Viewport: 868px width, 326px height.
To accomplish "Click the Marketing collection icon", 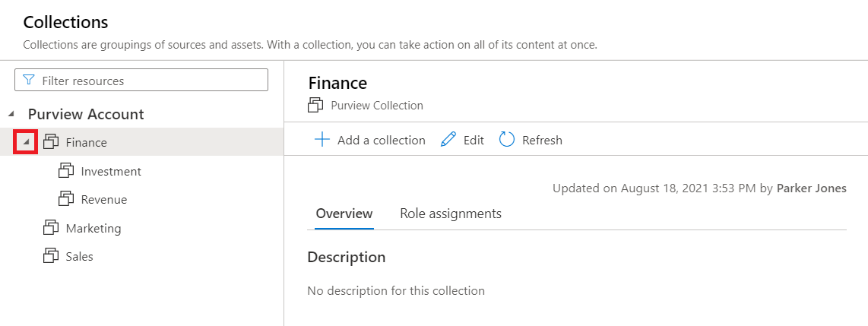I will [51, 228].
